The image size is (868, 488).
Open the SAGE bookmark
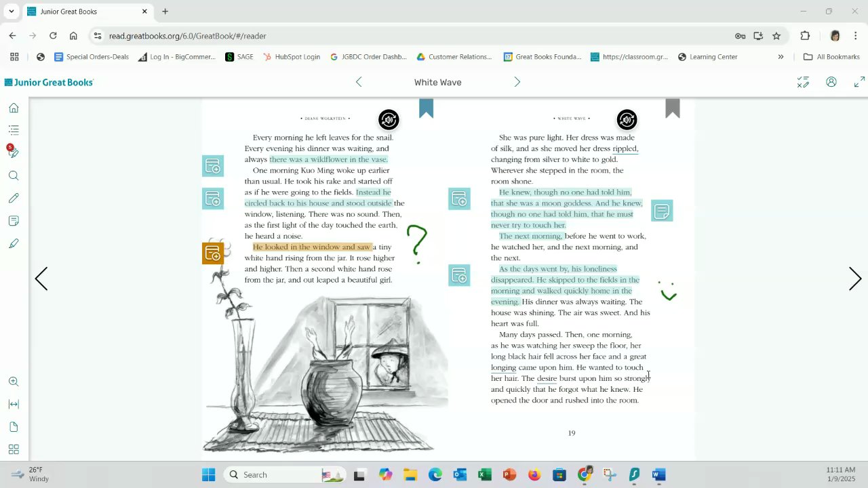[239, 57]
